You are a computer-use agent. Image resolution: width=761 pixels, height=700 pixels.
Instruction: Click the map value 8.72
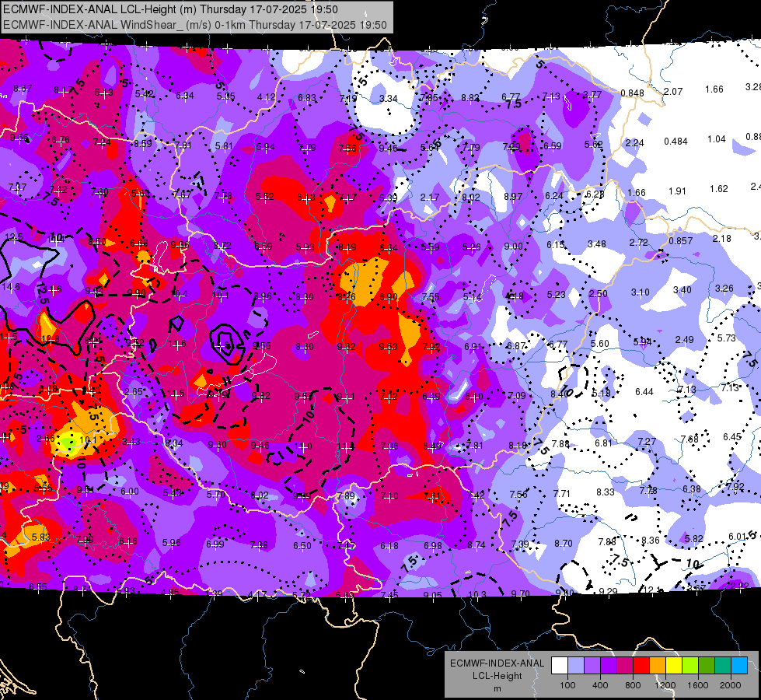tap(222, 246)
